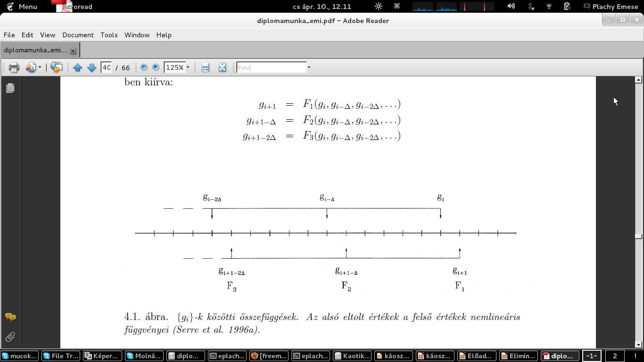Open the Window menu
Viewport: 644px width, 362px height.
137,35
